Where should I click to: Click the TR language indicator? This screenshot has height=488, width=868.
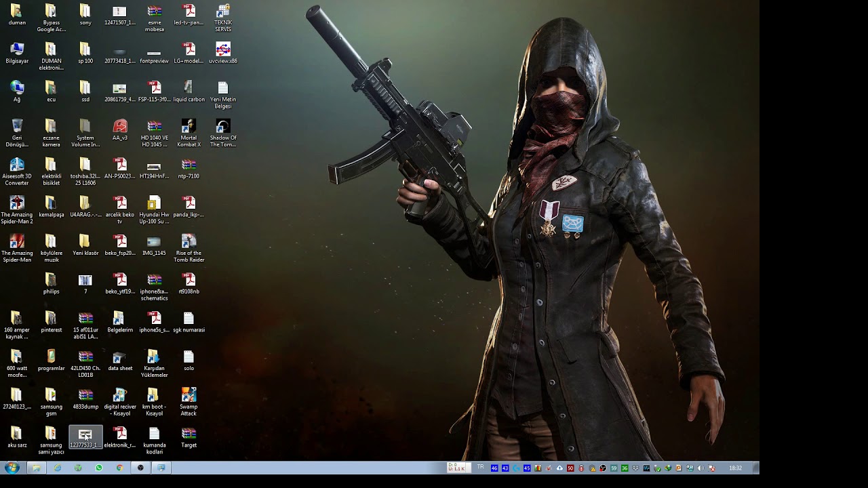(x=481, y=467)
